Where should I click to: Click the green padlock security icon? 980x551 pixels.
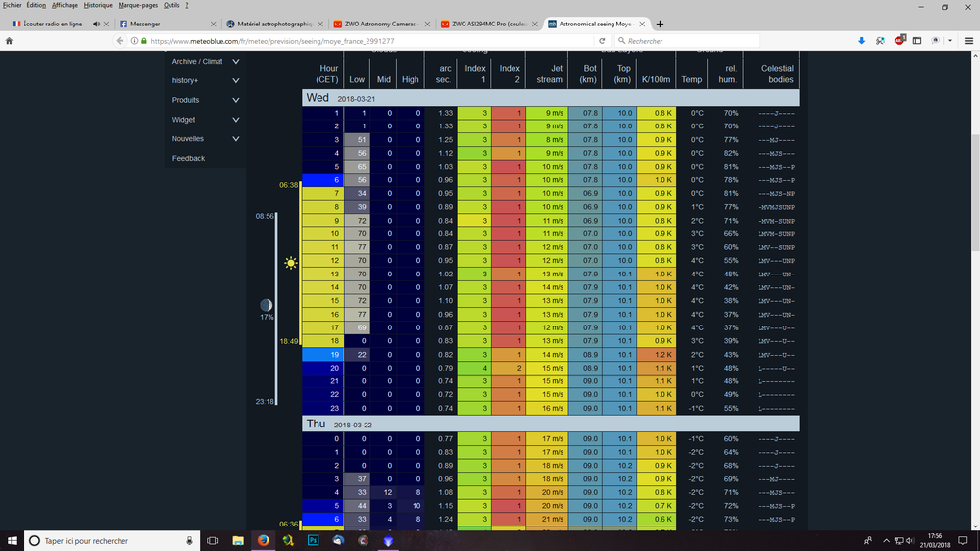144,41
